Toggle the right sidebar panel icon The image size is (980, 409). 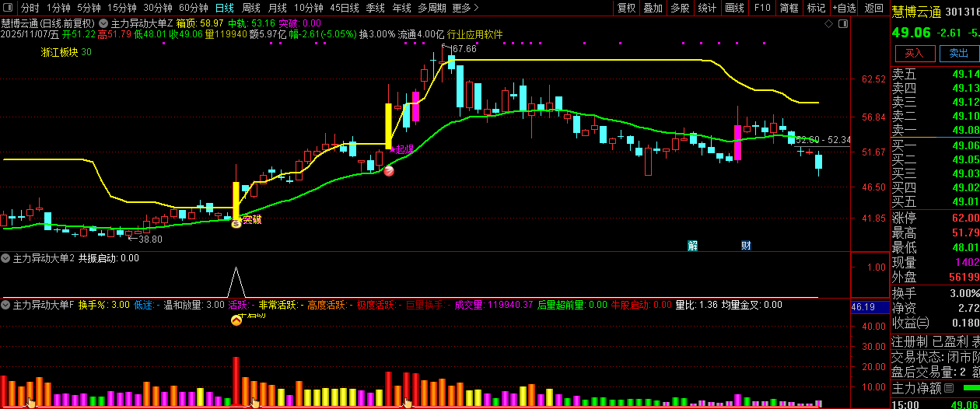click(843, 24)
